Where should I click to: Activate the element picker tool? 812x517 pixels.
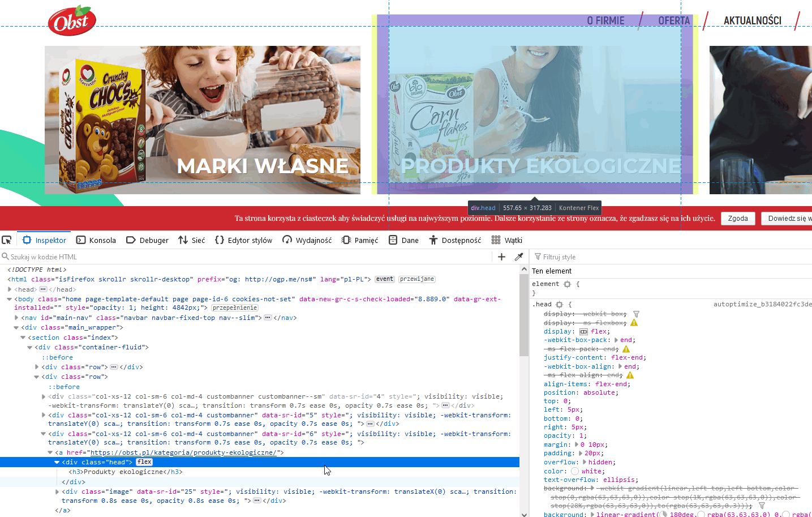[7, 240]
